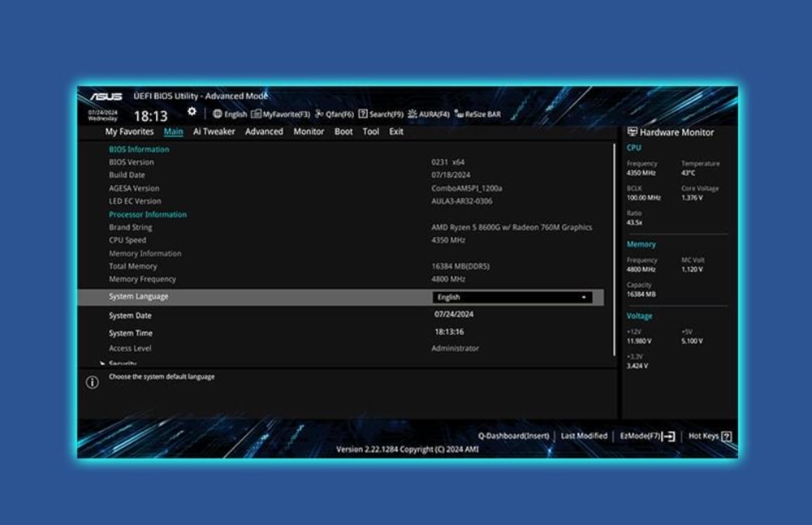Click the main panel vertical scrollbar

(614, 250)
